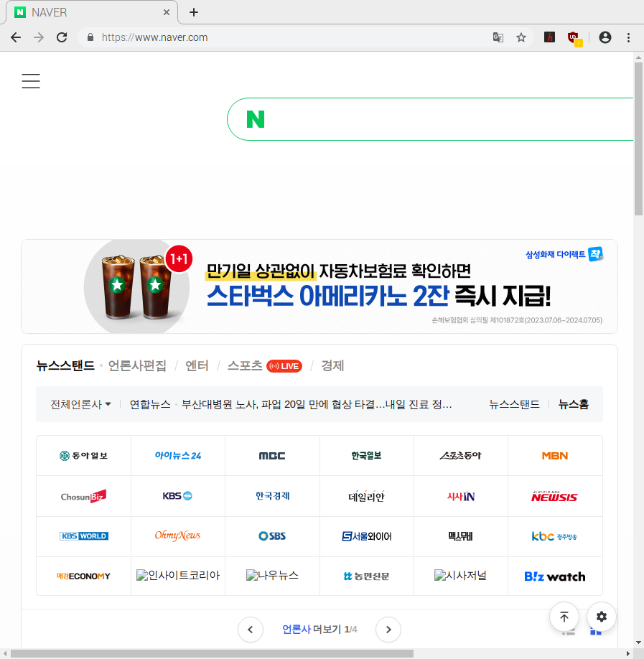644x659 pixels.
Task: Open 한국일보 press logo
Action: 367,456
